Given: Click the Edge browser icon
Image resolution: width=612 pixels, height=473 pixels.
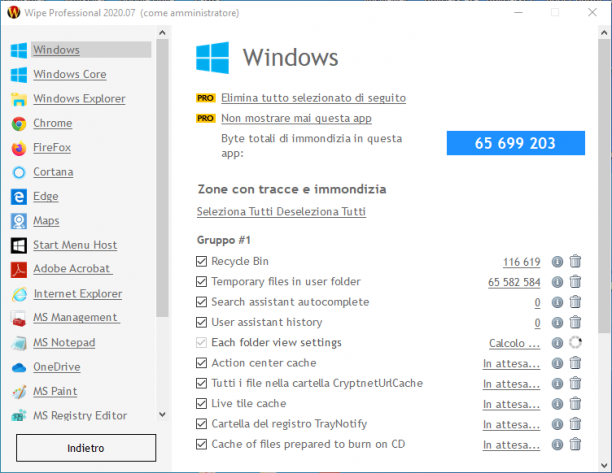Looking at the screenshot, I should pos(19,197).
